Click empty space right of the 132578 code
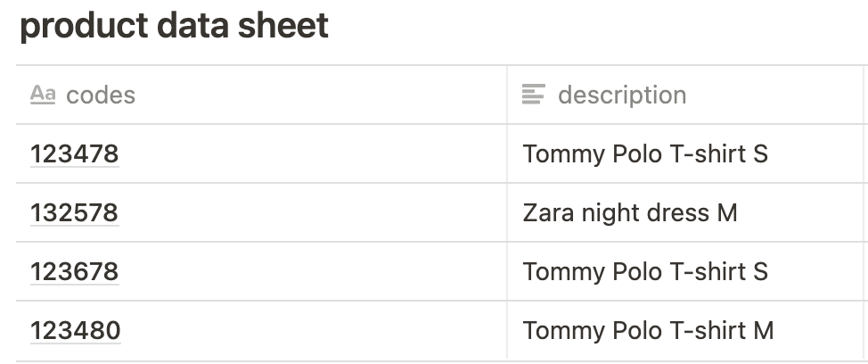Image resolution: width=868 pixels, height=364 pixels. 312,213
